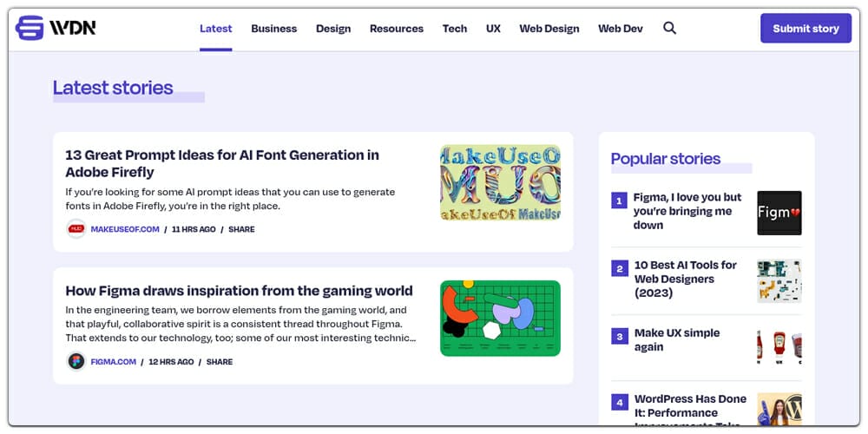Click the Figma gaming story description text
The height and width of the screenshot is (434, 868).
click(240, 324)
